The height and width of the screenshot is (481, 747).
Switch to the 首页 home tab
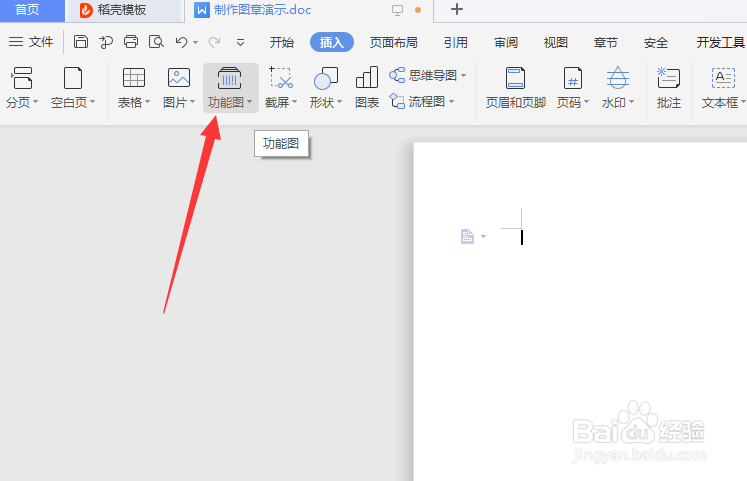(x=27, y=10)
